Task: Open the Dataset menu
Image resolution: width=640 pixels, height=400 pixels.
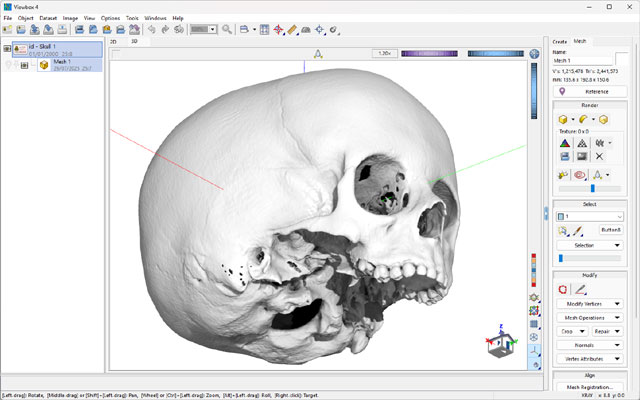Action: tap(48, 18)
